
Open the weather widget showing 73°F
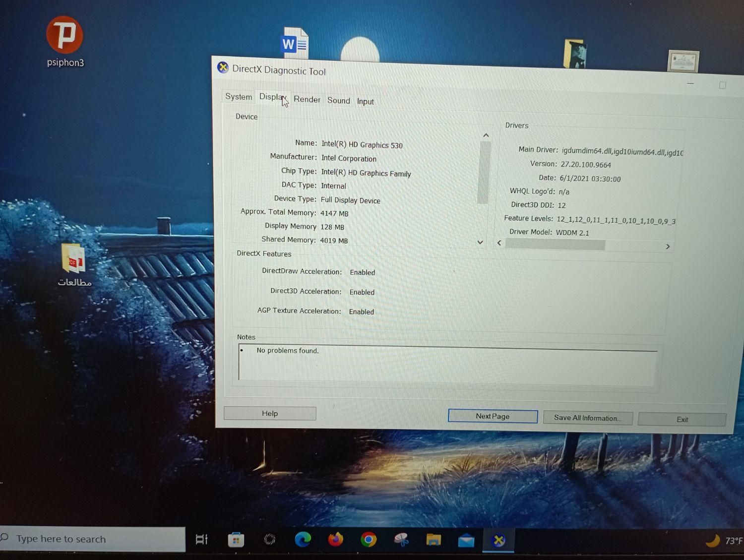pos(724,541)
